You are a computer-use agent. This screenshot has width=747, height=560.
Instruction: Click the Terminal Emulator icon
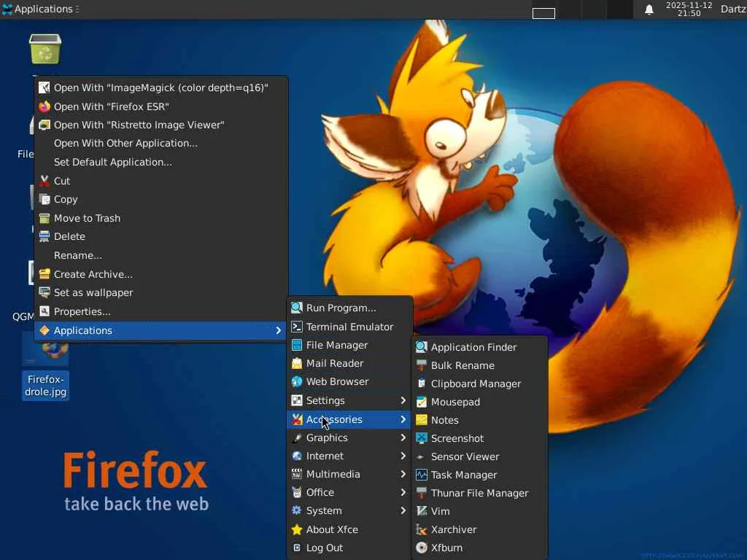point(297,327)
